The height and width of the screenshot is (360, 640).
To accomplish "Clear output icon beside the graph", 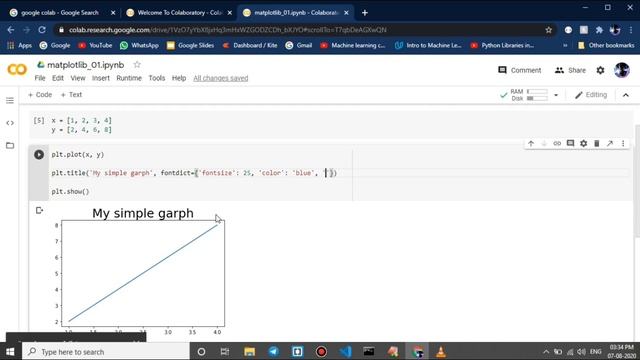I will click(x=39, y=211).
